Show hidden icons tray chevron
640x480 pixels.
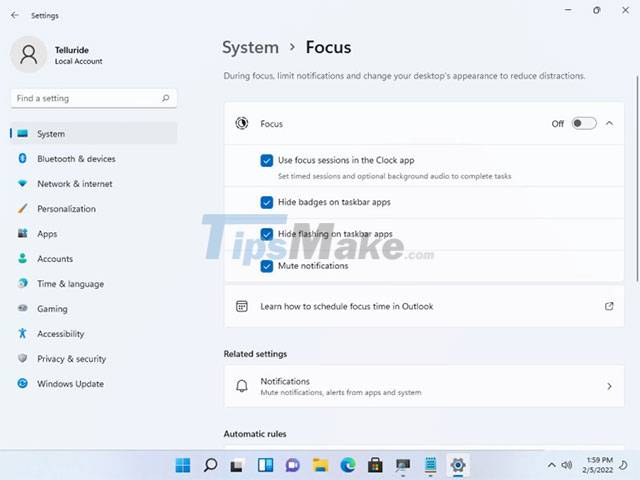tap(551, 465)
